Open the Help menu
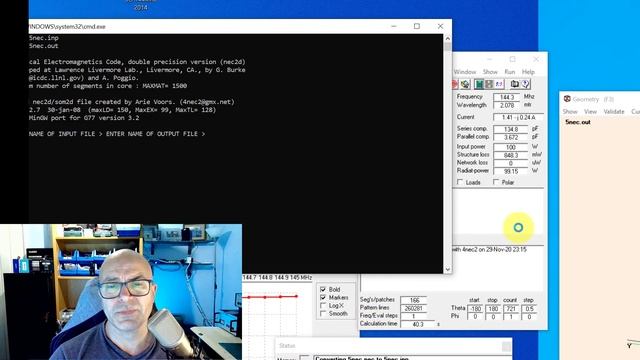Viewport: 640px width, 360px height. pyautogui.click(x=528, y=72)
